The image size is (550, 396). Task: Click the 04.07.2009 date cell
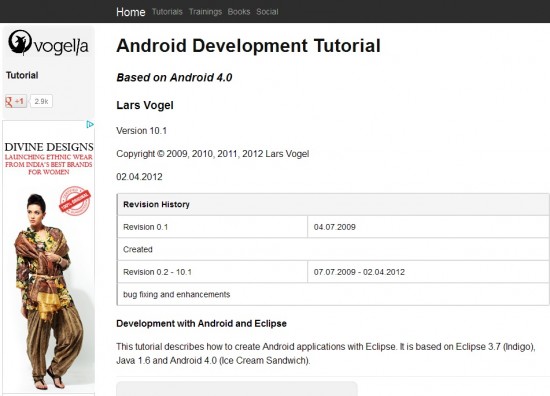pos(428,227)
